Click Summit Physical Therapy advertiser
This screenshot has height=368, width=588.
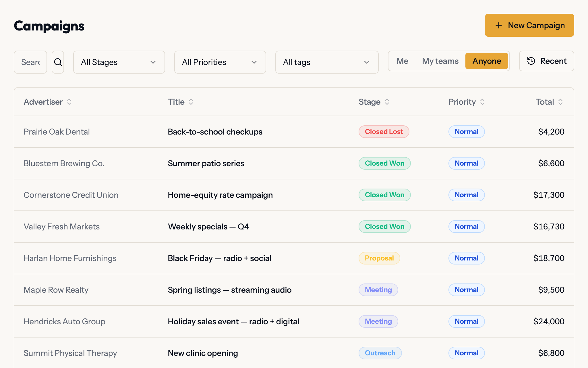[70, 353]
